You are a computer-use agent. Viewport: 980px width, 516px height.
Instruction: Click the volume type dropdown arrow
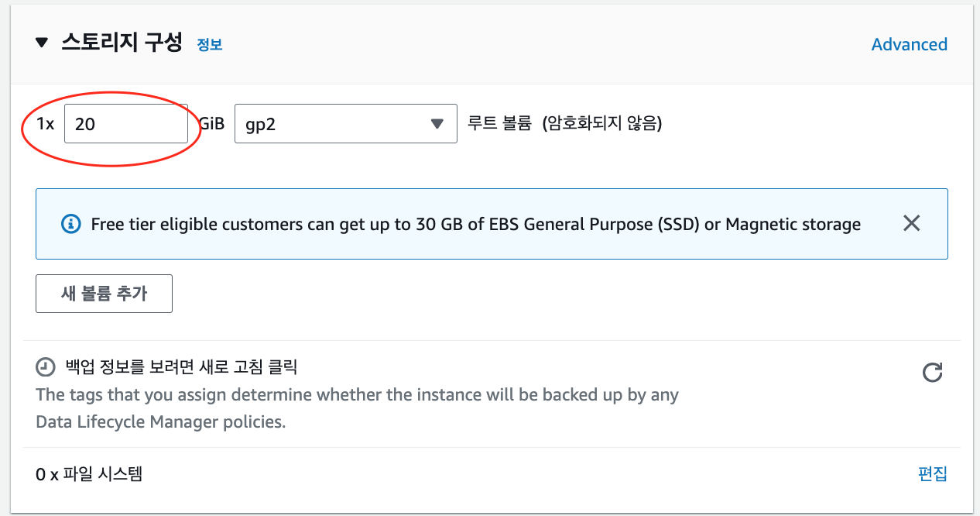[437, 123]
